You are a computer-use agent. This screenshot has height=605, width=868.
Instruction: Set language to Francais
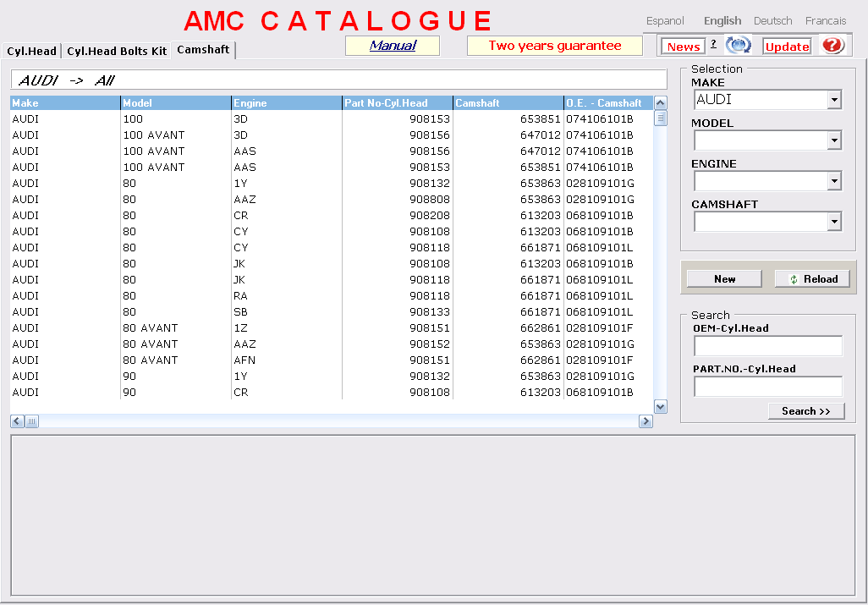point(826,21)
